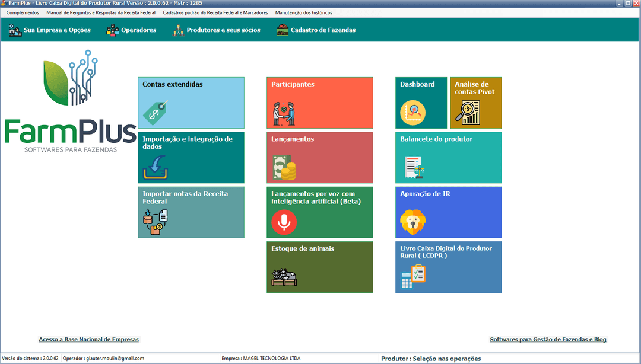
Task: Open Cadastro de Fazendas from the toolbar
Action: click(316, 30)
